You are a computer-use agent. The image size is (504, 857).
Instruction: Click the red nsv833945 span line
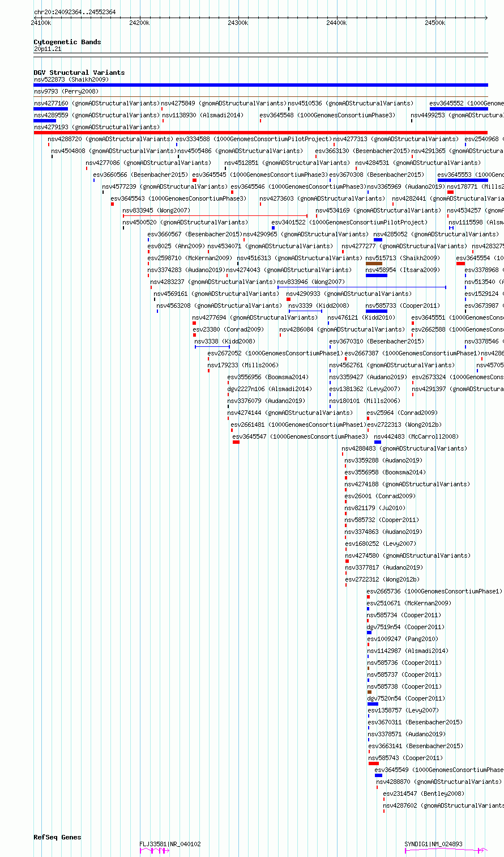215,215
